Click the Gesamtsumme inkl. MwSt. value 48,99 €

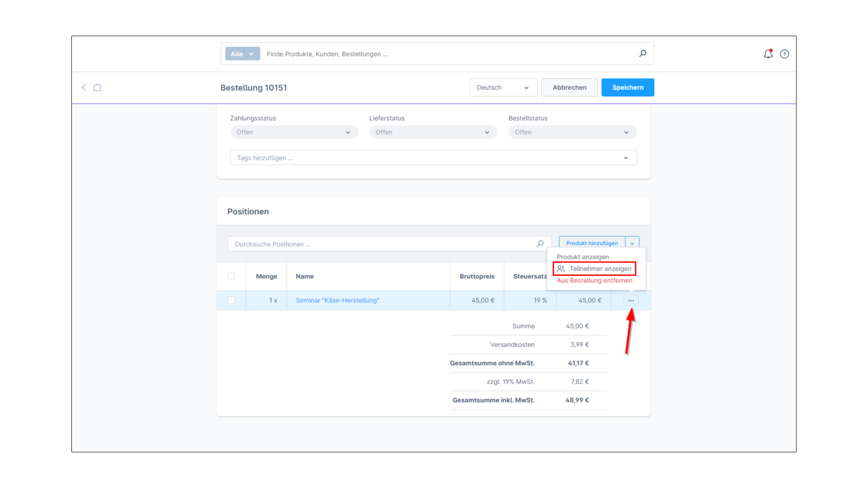pyautogui.click(x=577, y=400)
